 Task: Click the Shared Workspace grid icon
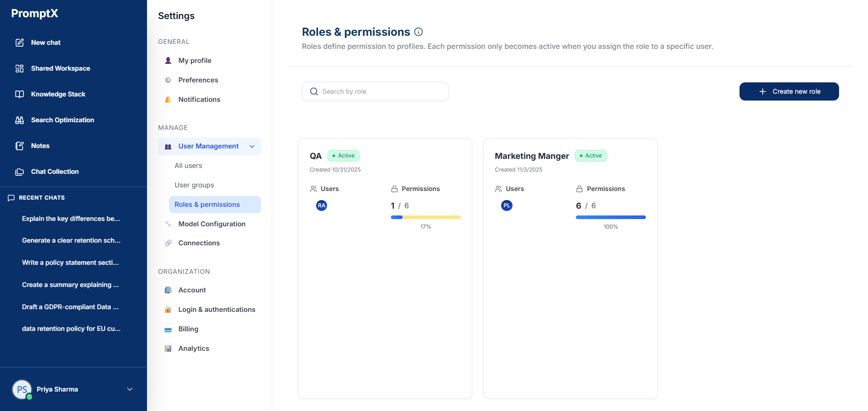[x=19, y=68]
